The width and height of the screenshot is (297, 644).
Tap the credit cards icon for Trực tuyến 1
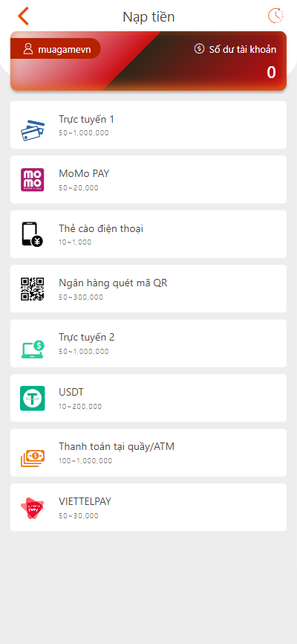tap(33, 130)
